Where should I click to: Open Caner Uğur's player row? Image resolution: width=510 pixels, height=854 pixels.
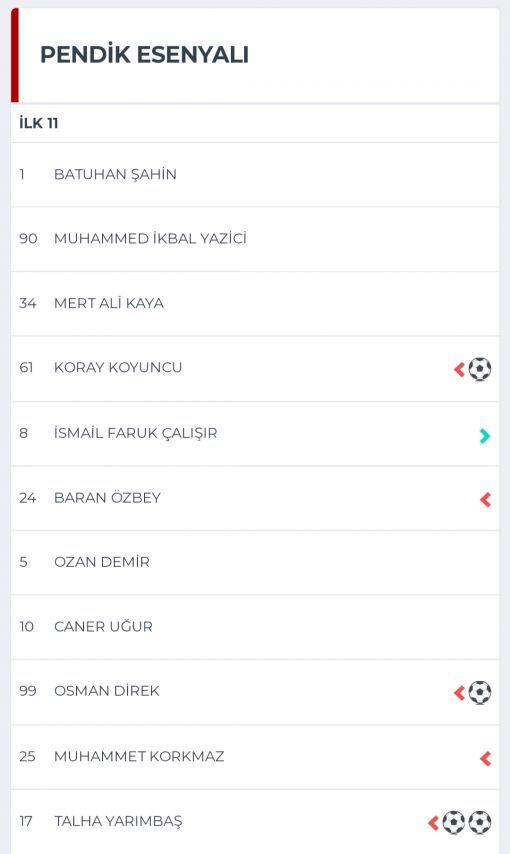(255, 627)
